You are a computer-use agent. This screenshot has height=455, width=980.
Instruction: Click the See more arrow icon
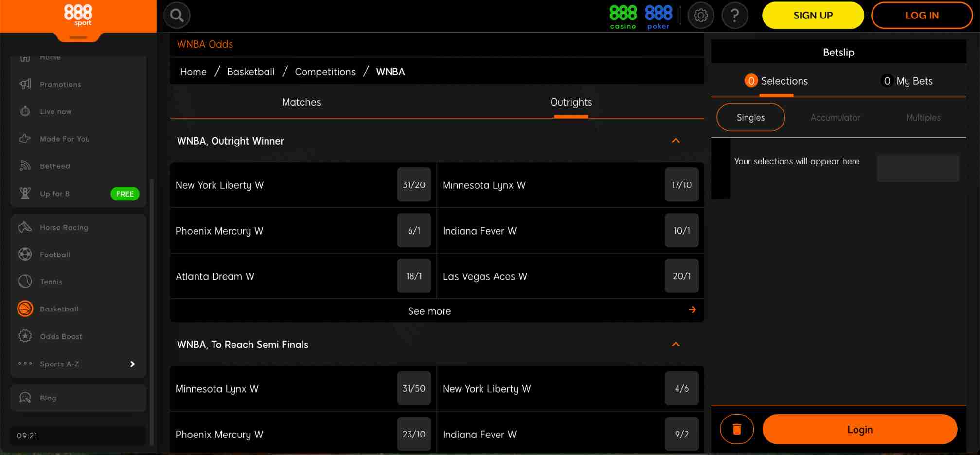tap(693, 310)
